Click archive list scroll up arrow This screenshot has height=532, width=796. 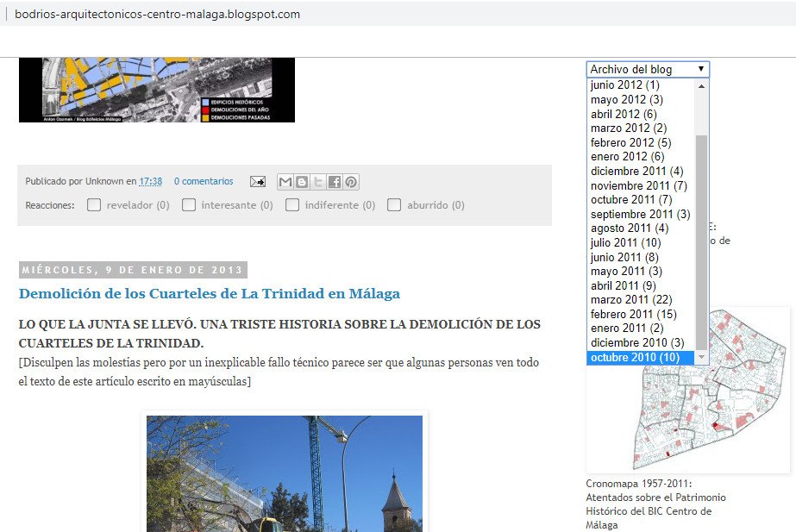tap(702, 85)
